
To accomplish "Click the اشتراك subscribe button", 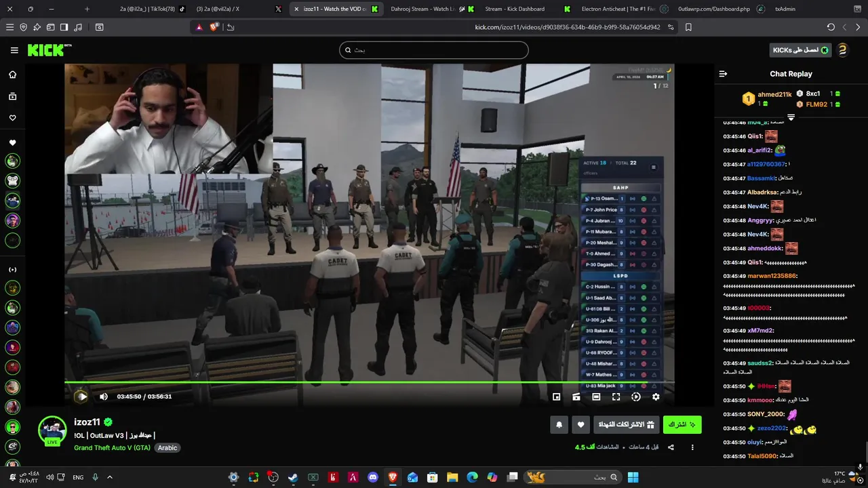I will coord(682,424).
